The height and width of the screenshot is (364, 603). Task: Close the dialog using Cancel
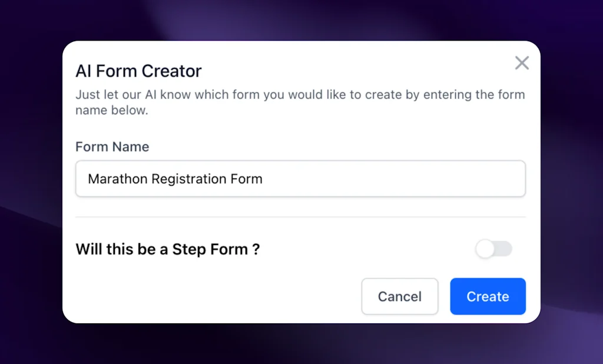pos(400,296)
